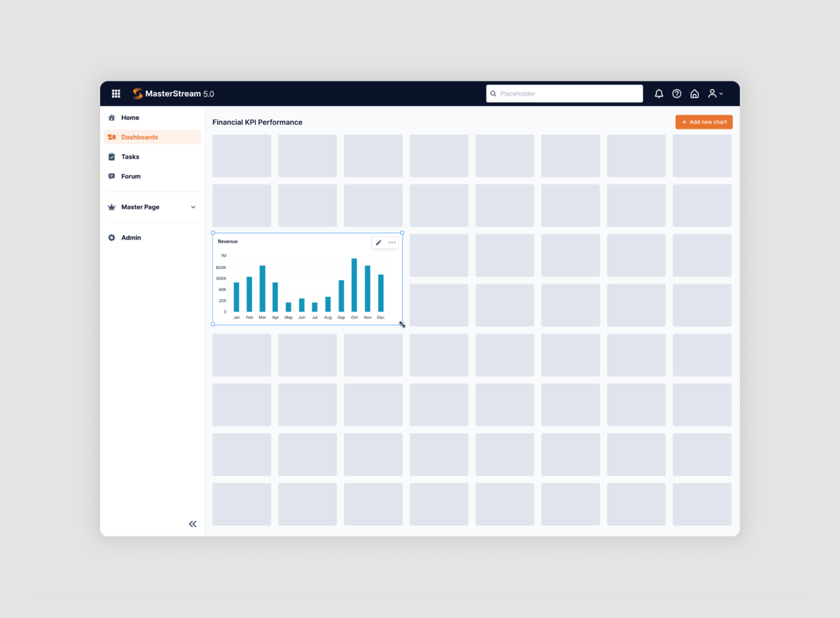Select Dashboards in the sidebar
840x618 pixels.
[153, 137]
